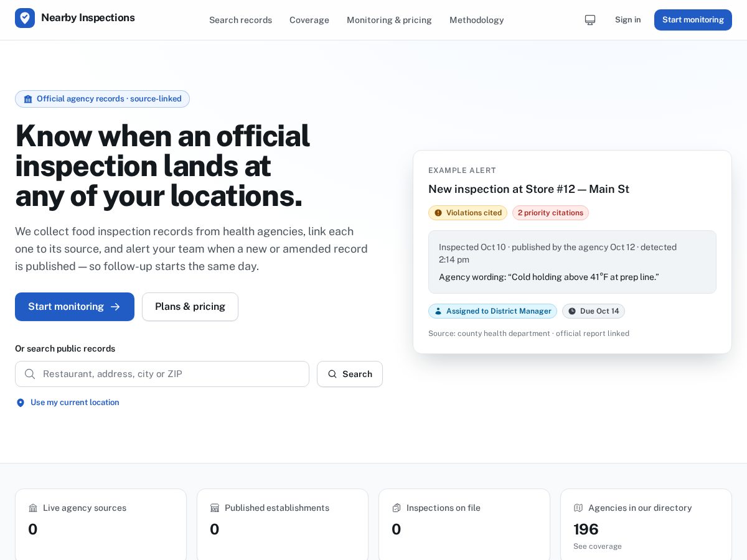Click the location pin icon

pos(21,403)
